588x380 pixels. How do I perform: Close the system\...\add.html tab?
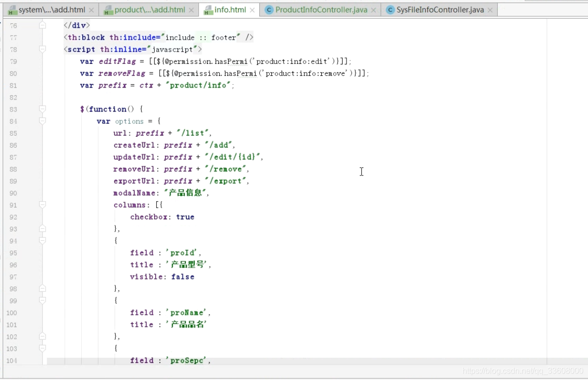(92, 10)
